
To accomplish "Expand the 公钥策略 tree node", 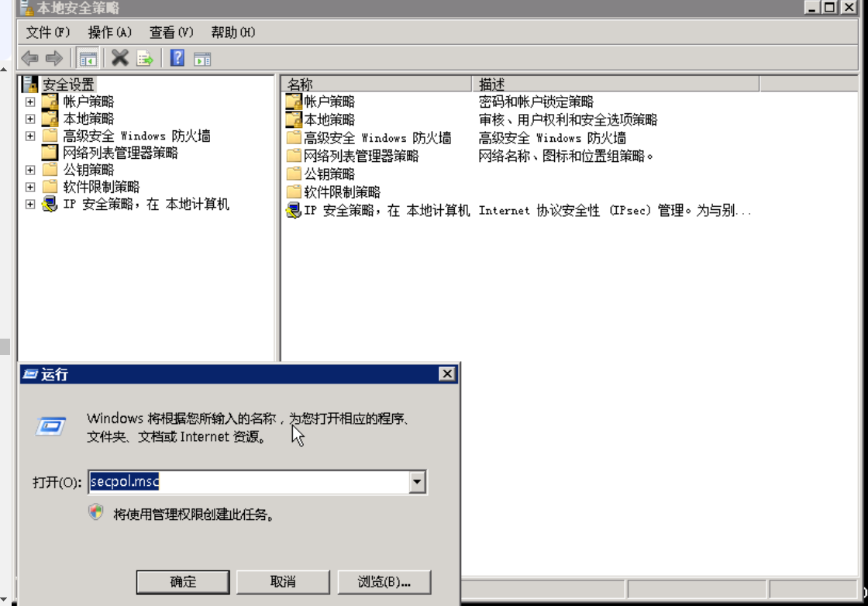I will tap(30, 170).
